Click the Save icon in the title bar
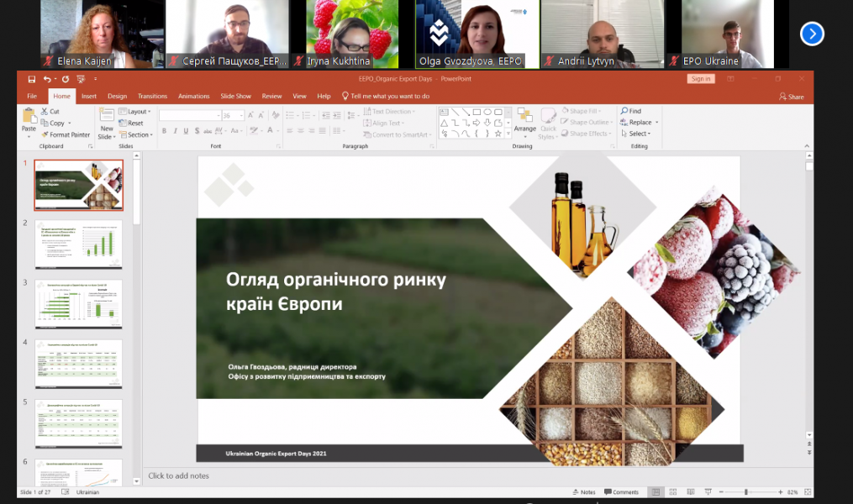Image resolution: width=853 pixels, height=504 pixels. click(31, 79)
